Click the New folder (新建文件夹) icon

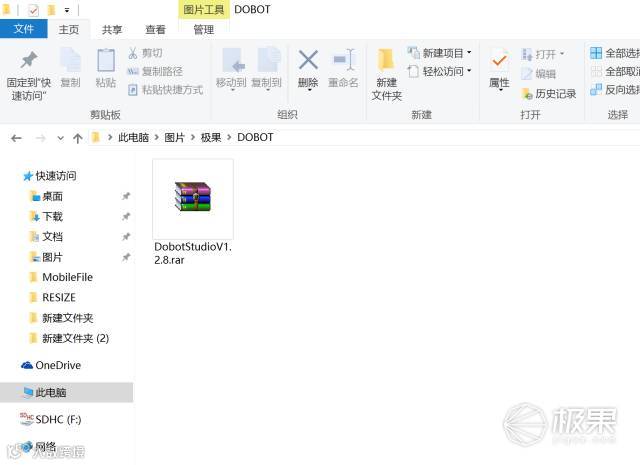coord(386,60)
